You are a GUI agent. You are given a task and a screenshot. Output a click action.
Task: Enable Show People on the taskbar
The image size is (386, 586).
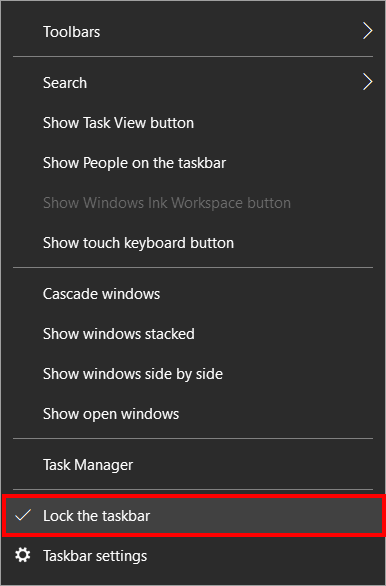(x=135, y=163)
